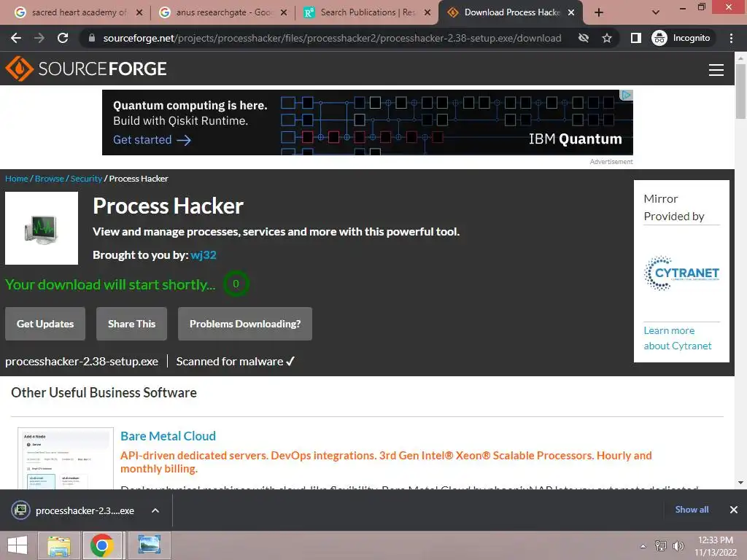The height and width of the screenshot is (560, 747).
Task: Click Show all downloads
Action: (692, 510)
